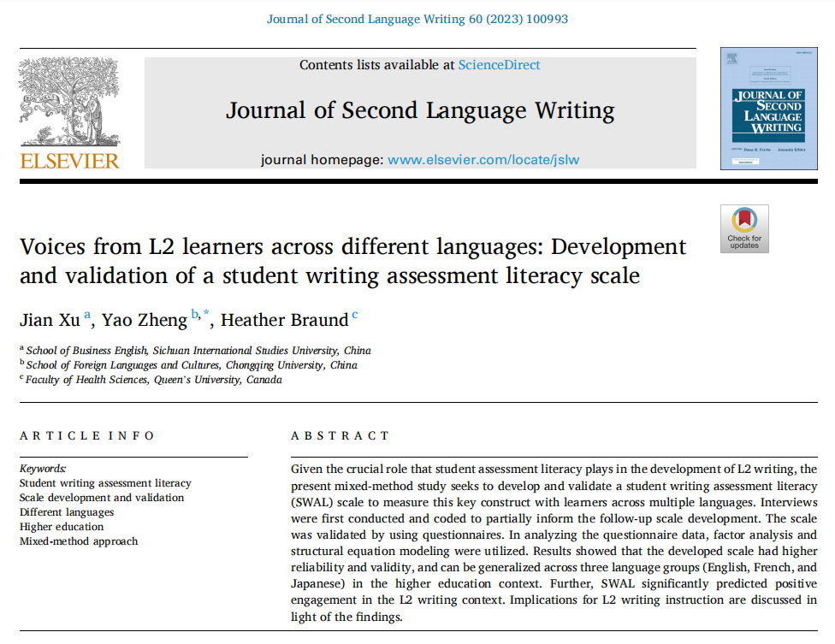Click affiliation superscript b after Yao Zheng

tap(195, 316)
